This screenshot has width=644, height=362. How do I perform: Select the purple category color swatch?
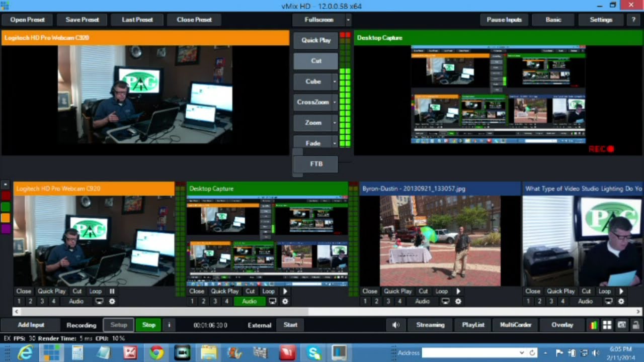[x=5, y=229]
